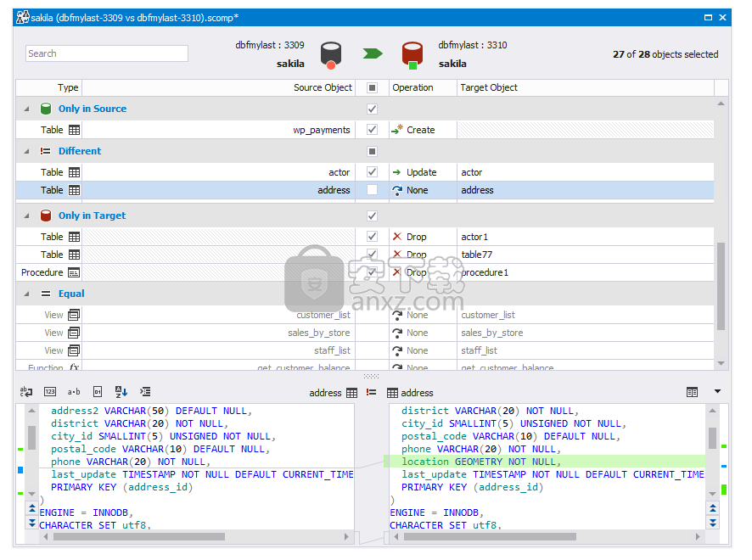Click the procedure icon in procedure1 row
The height and width of the screenshot is (560, 752).
click(x=74, y=273)
